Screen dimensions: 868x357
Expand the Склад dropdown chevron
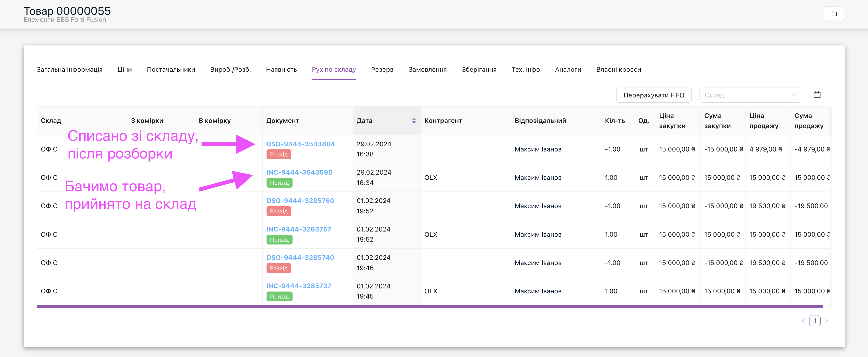[794, 95]
